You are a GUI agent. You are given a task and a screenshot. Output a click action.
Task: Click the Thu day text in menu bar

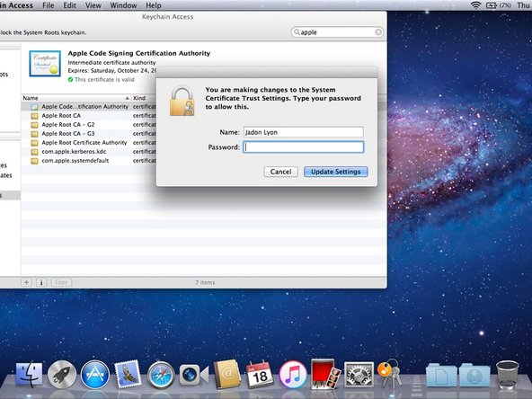tap(524, 5)
